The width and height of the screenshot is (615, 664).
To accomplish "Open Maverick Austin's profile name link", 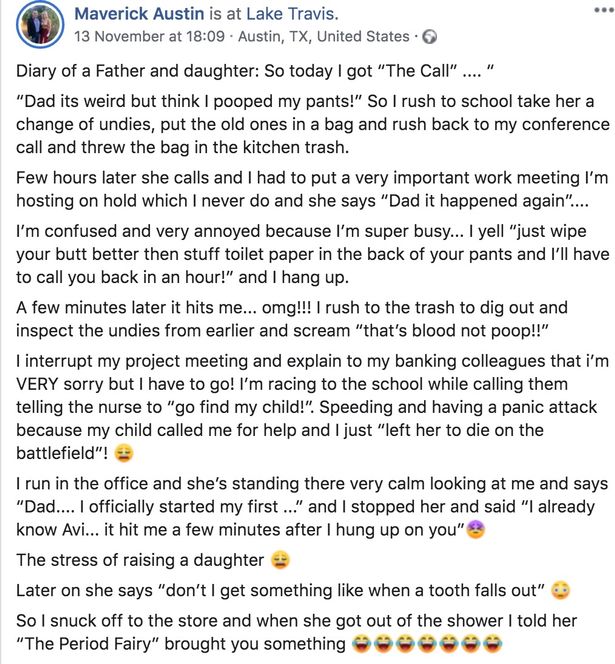I will pyautogui.click(x=139, y=14).
